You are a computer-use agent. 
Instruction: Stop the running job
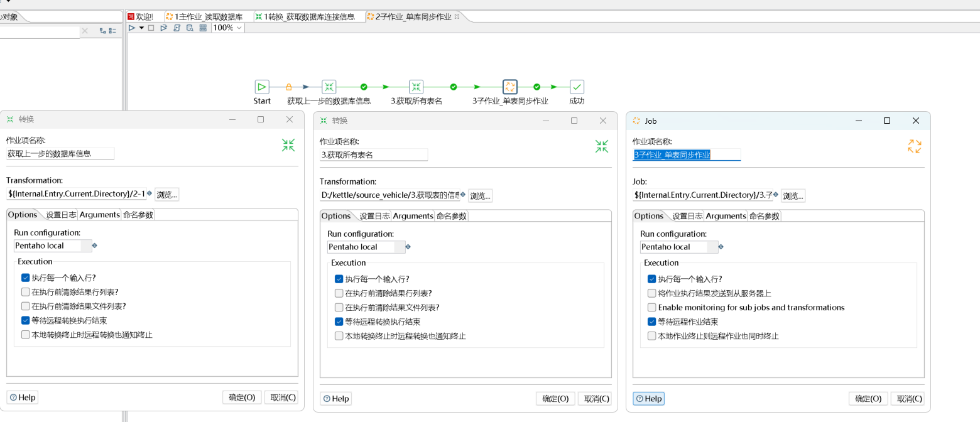pos(151,28)
